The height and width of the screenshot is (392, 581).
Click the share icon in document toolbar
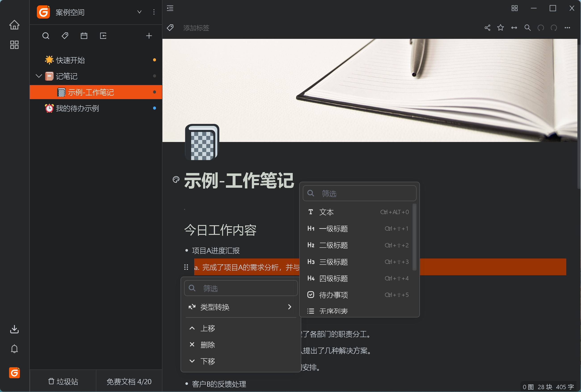click(x=487, y=28)
